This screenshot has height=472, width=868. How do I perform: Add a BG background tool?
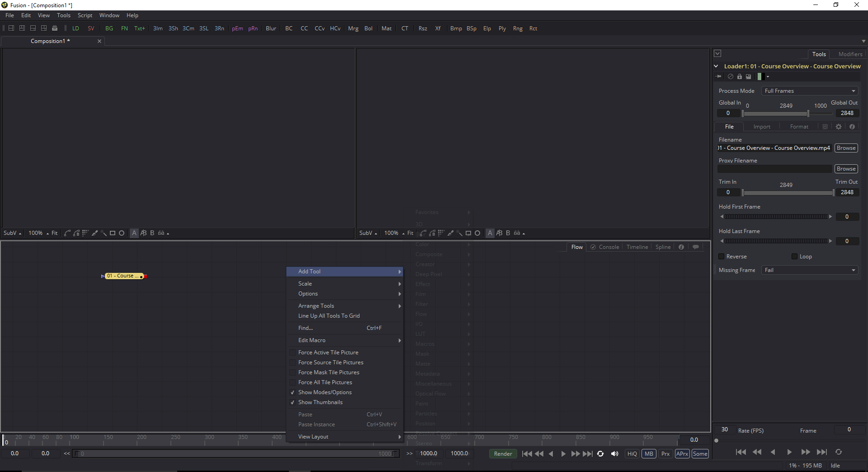coord(109,29)
